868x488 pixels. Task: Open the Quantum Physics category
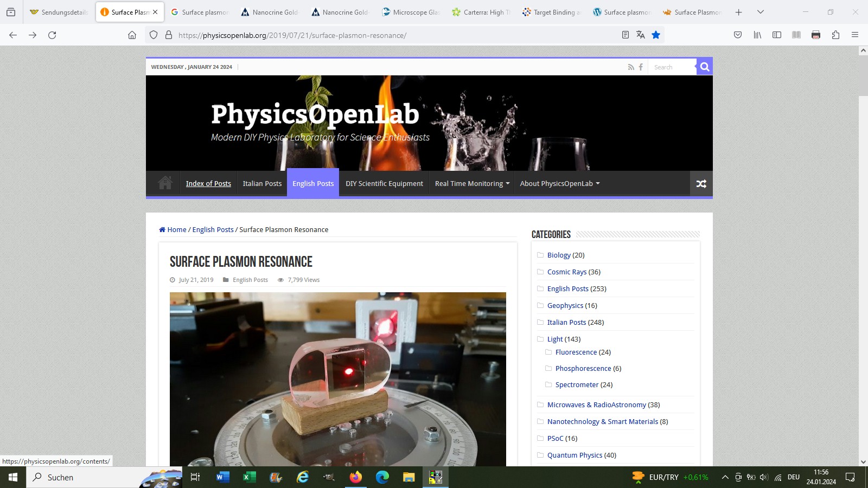[x=575, y=455]
